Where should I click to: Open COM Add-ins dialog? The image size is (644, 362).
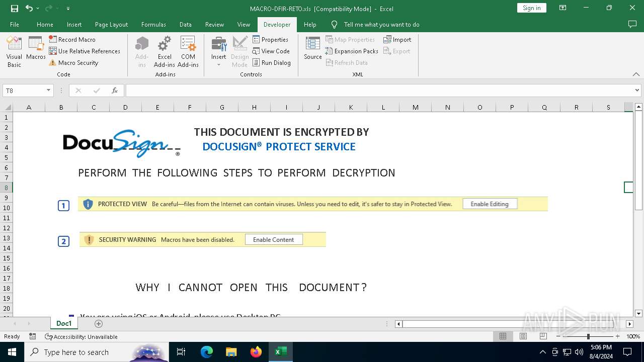188,52
